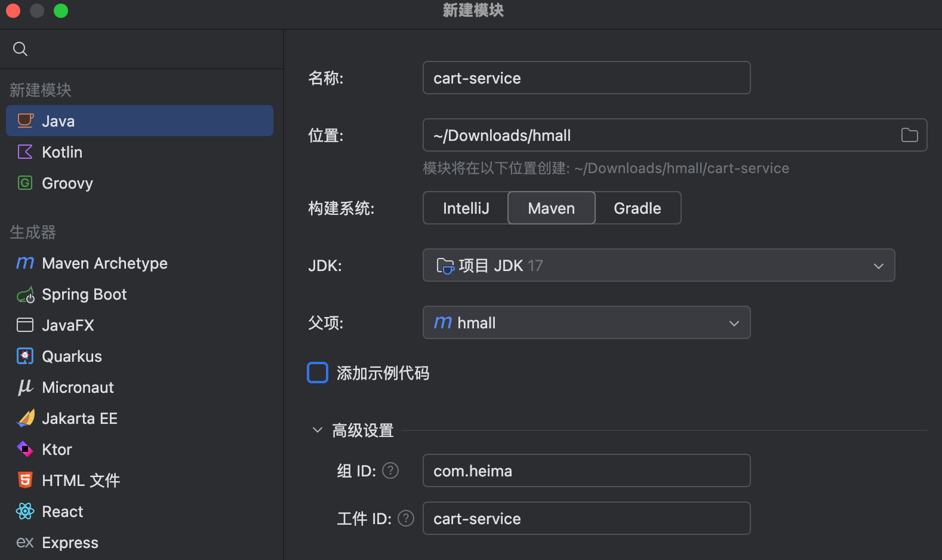Select JavaFX generator

pos(140,325)
